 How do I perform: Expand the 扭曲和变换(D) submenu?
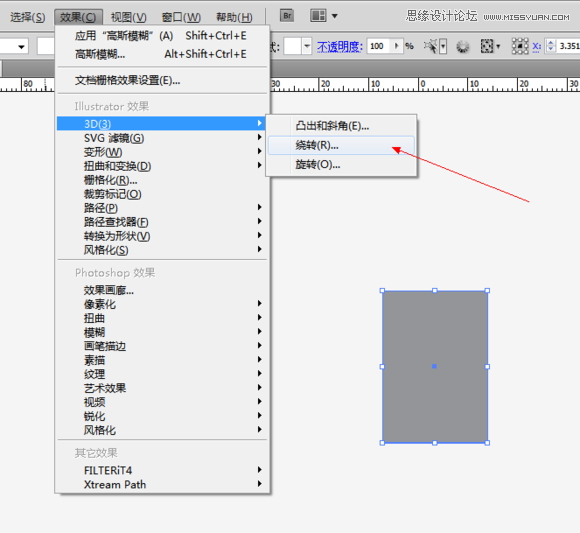162,166
